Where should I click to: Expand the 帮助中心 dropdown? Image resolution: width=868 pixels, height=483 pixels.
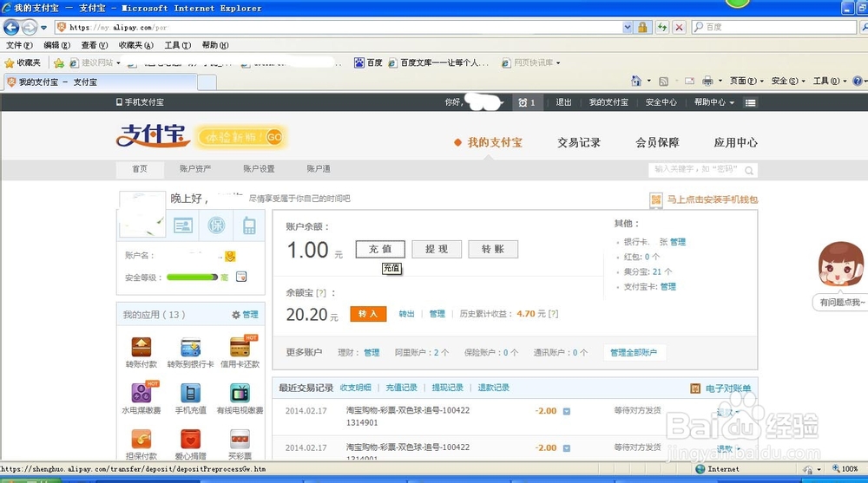coord(714,102)
